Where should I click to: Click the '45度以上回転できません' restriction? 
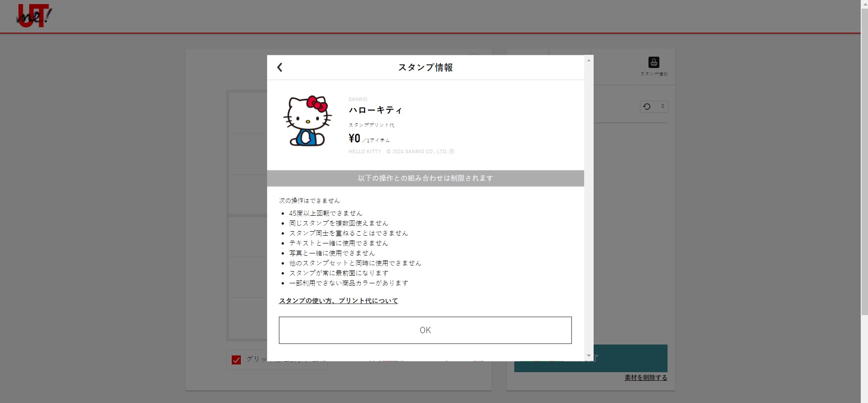tap(326, 213)
